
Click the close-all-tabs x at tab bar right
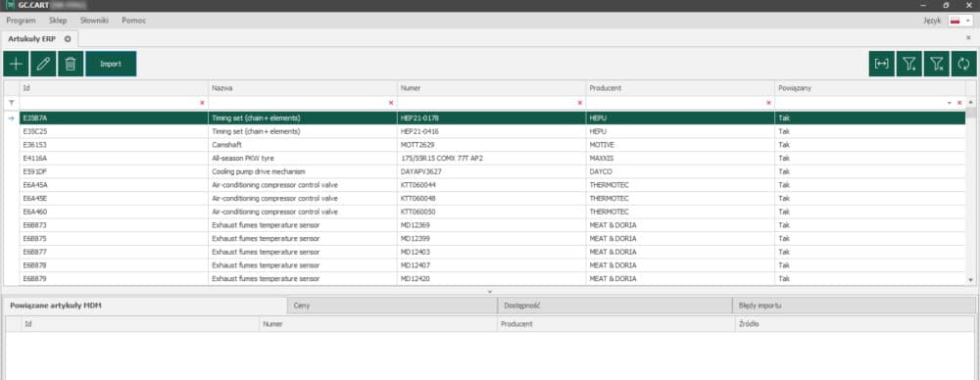click(968, 38)
